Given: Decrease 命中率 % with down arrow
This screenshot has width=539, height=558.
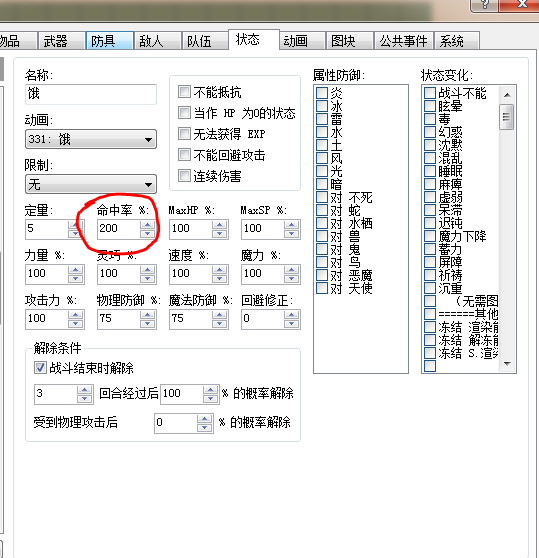Looking at the screenshot, I should point(147,233).
